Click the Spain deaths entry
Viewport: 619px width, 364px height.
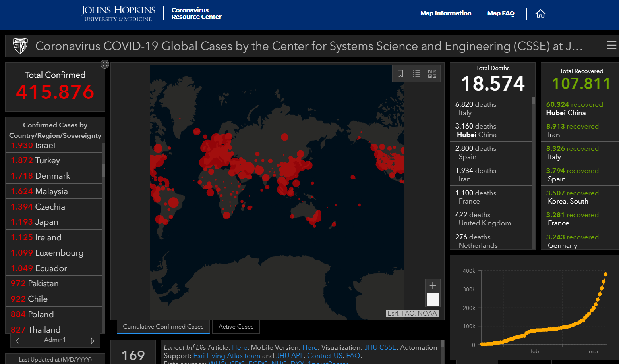(x=491, y=153)
